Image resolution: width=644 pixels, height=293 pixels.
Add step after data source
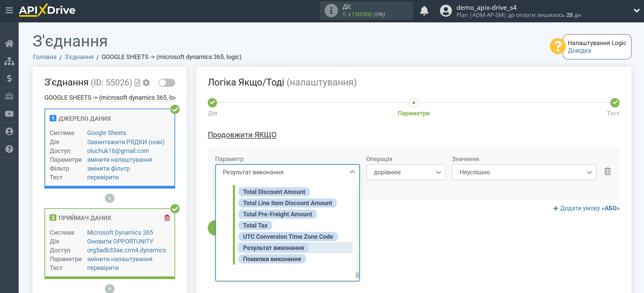pos(110,198)
